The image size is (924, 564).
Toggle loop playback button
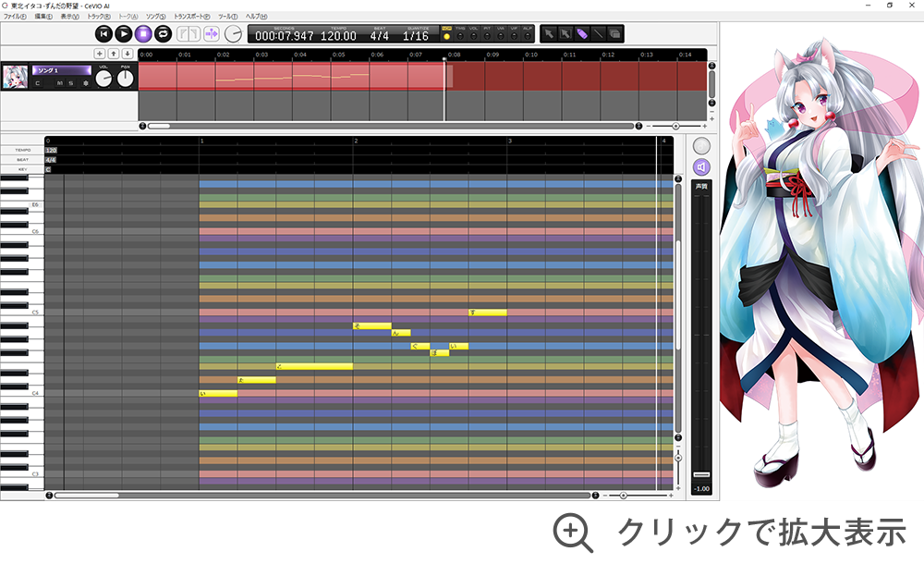point(163,34)
